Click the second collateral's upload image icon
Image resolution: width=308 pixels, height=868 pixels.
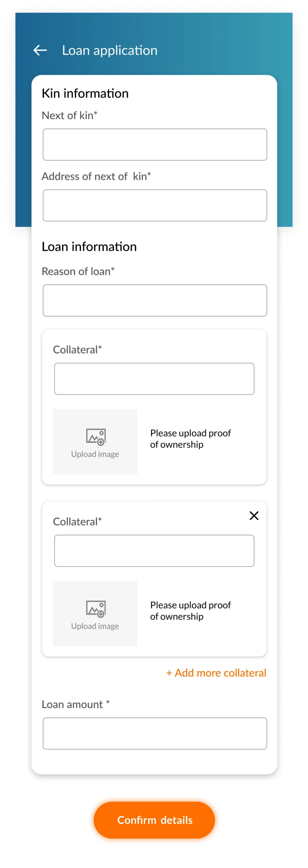pos(96,608)
